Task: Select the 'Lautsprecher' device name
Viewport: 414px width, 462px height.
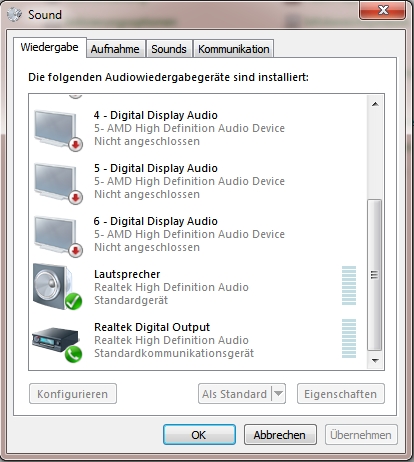Action: [x=127, y=274]
